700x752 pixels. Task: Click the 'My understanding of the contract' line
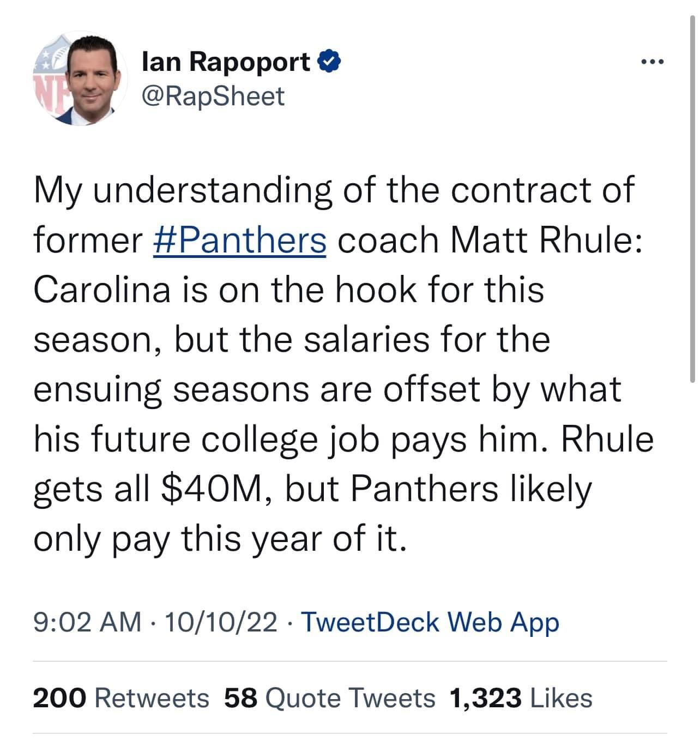(334, 191)
